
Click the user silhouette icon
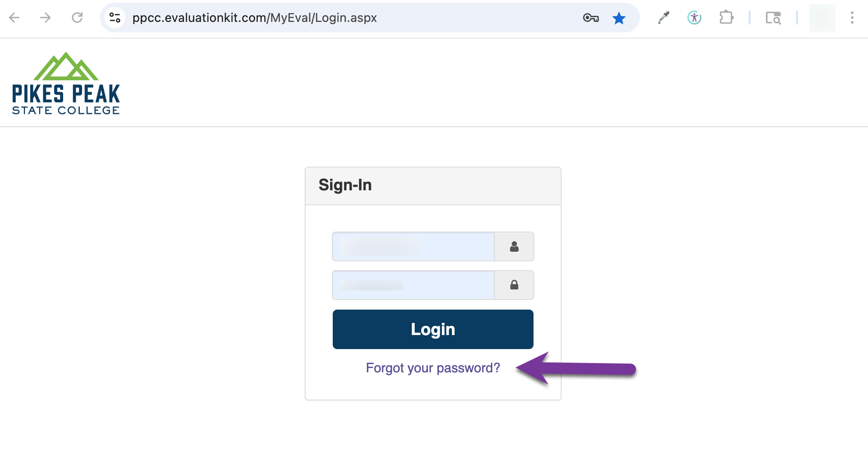(514, 246)
